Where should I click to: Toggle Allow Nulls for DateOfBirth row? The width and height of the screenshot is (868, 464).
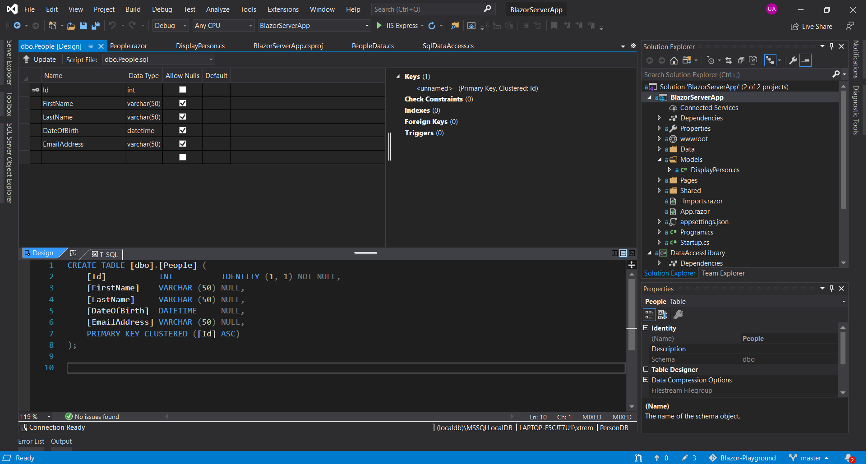click(x=183, y=130)
